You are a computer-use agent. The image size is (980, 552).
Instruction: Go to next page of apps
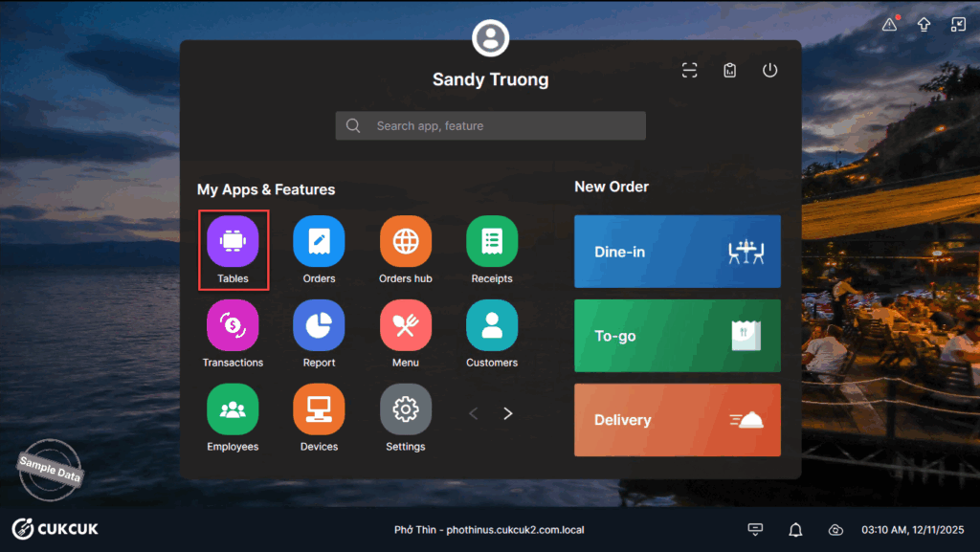coord(508,413)
